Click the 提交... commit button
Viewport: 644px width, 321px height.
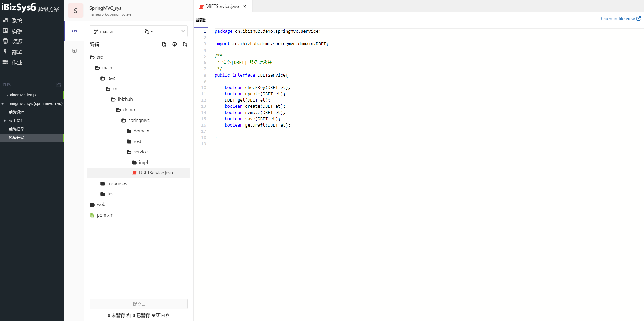[x=139, y=304]
